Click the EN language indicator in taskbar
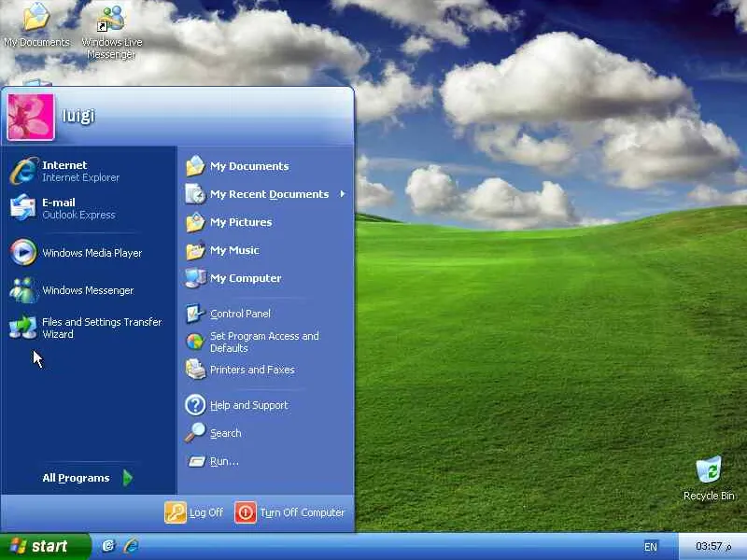 point(650,547)
